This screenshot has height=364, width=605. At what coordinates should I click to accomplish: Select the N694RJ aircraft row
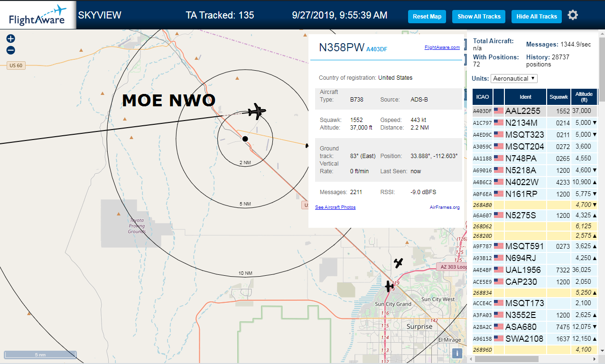tap(535, 258)
